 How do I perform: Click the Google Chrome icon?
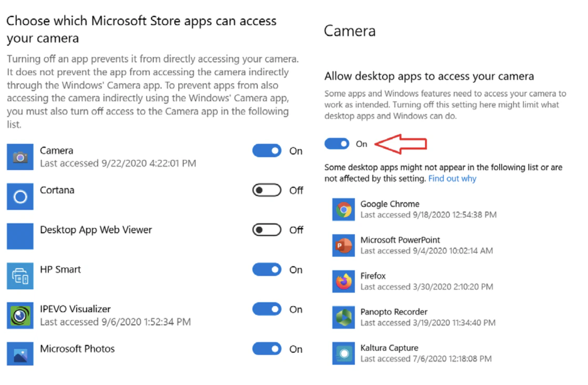(x=343, y=209)
